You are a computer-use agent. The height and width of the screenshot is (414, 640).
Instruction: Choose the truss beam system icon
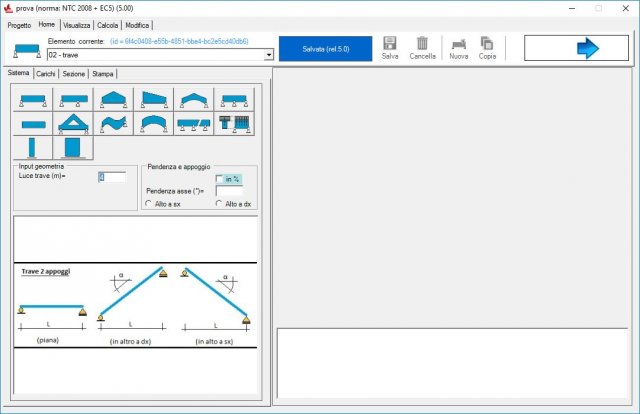(72, 124)
